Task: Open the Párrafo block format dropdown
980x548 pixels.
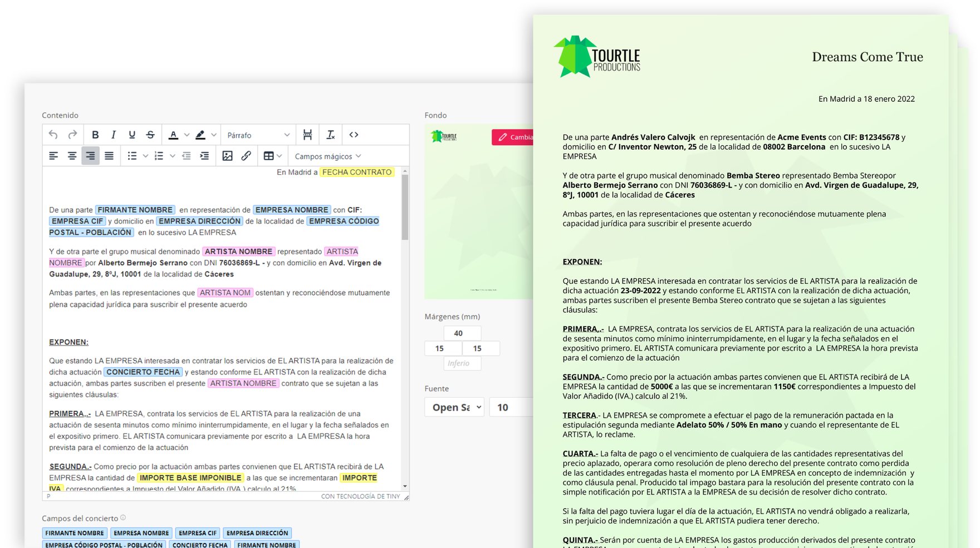Action: (258, 135)
